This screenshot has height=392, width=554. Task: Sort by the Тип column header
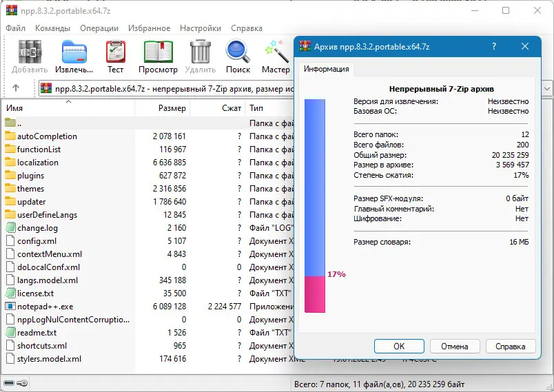coord(270,108)
